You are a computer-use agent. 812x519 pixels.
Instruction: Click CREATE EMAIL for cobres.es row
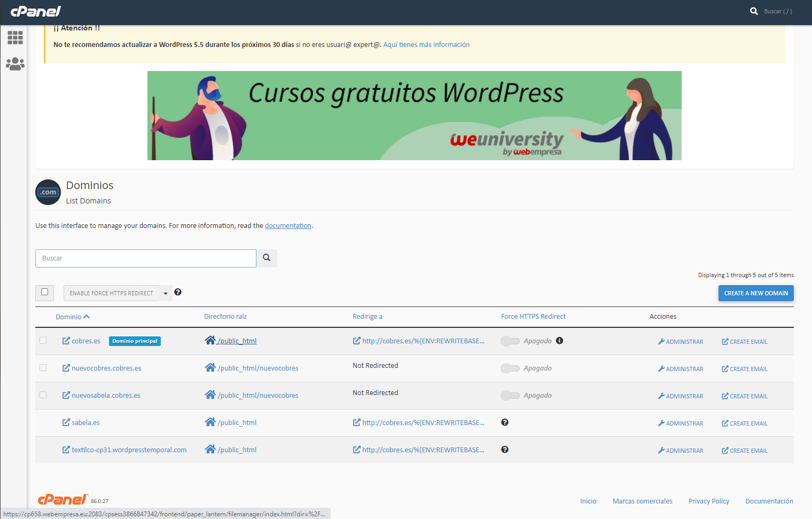click(x=745, y=342)
